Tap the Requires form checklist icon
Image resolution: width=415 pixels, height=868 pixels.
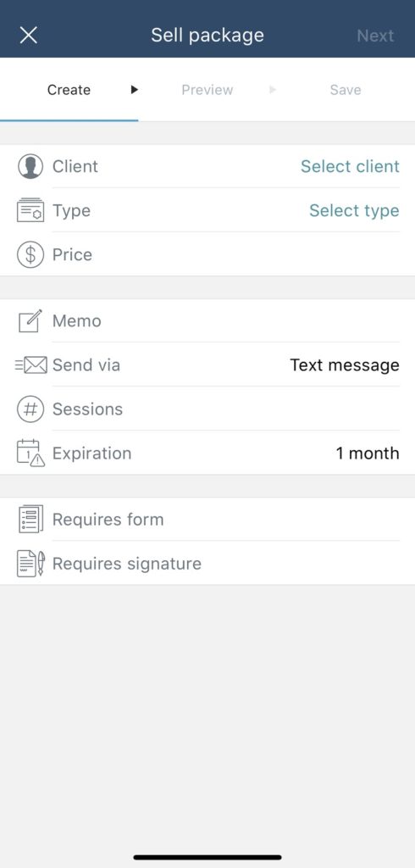[x=30, y=520]
